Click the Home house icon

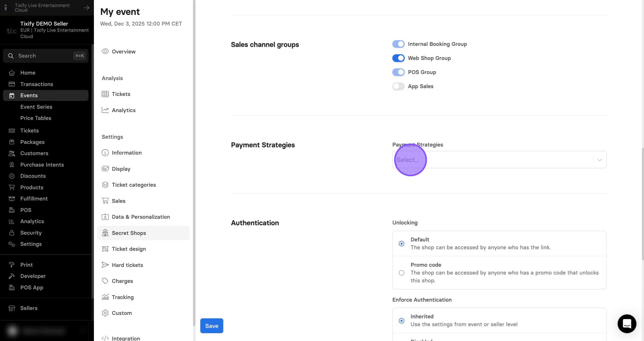[12, 73]
